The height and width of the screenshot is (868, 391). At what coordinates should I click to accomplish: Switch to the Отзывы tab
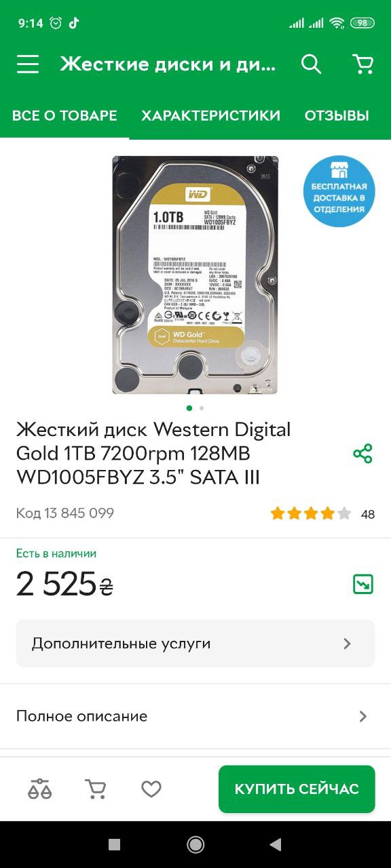[337, 115]
